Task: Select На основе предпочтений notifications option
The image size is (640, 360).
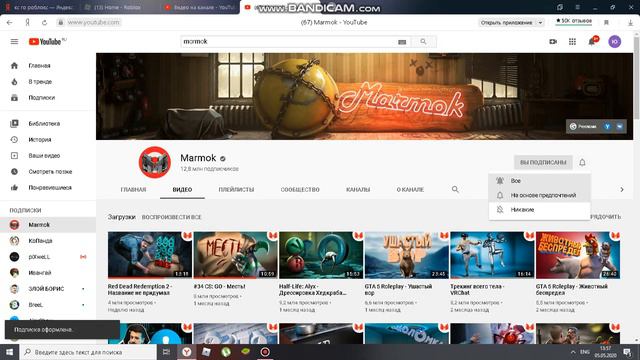Action: 540,195
